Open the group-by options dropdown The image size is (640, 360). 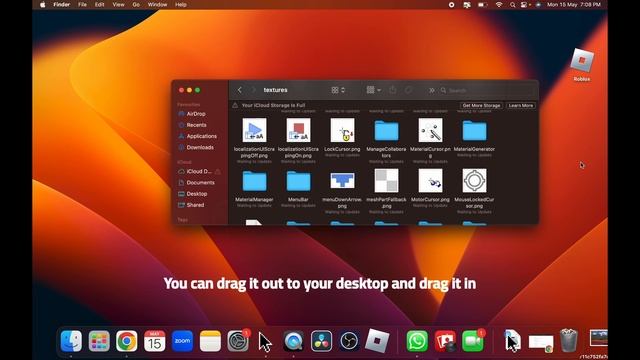pos(373,90)
